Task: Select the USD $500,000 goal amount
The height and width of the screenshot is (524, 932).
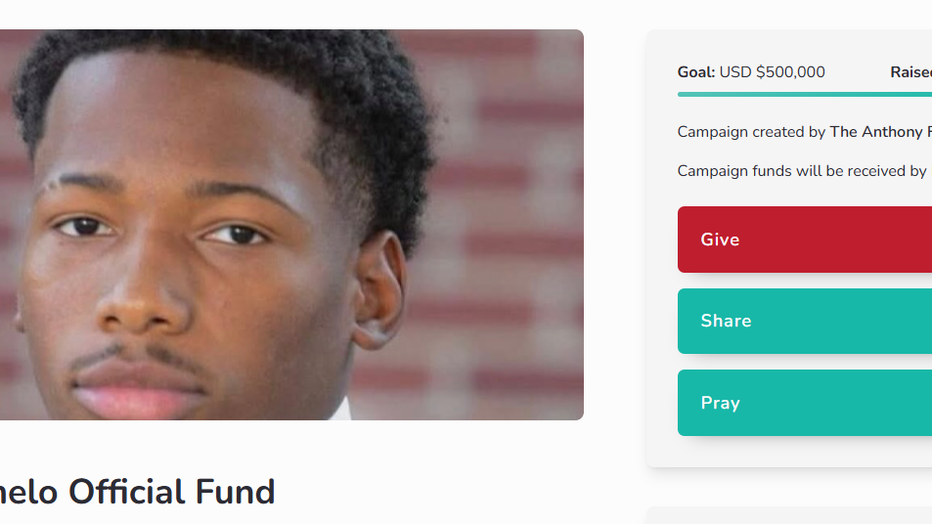Action: click(772, 72)
